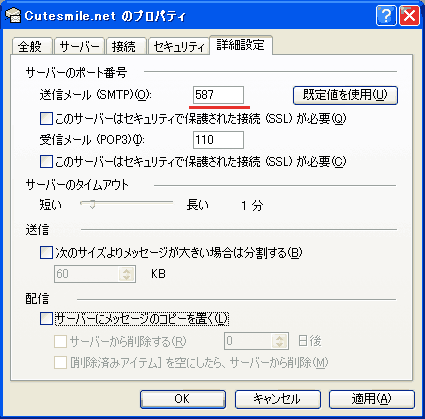Click the OK button
Image resolution: width=425 pixels, height=419 pixels.
point(183,399)
